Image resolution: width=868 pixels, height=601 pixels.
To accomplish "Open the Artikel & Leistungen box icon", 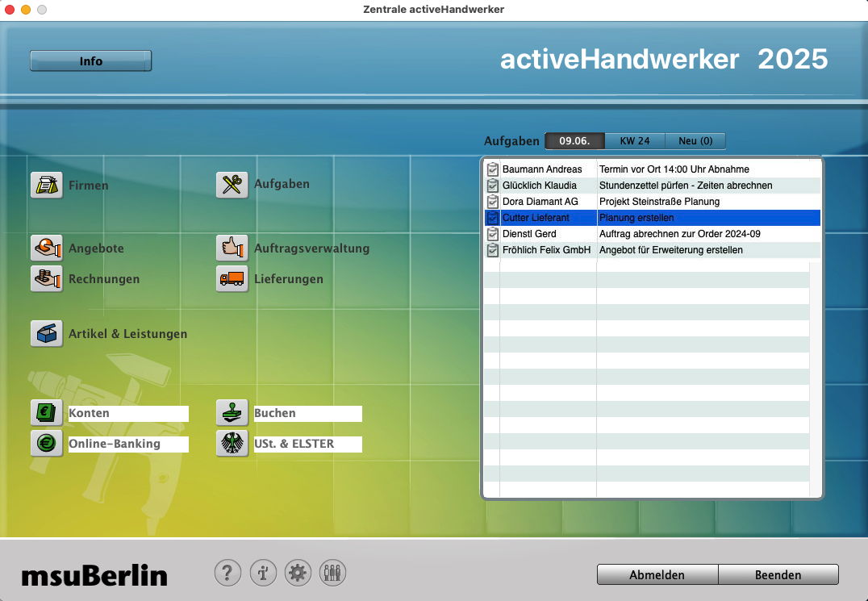I will point(47,334).
